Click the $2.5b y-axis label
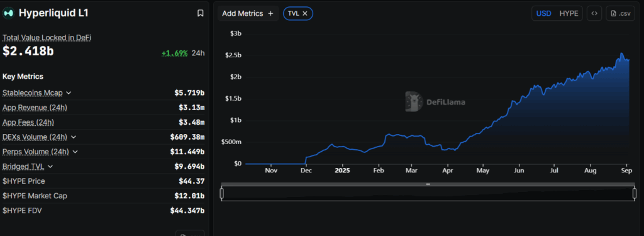 (x=233, y=55)
